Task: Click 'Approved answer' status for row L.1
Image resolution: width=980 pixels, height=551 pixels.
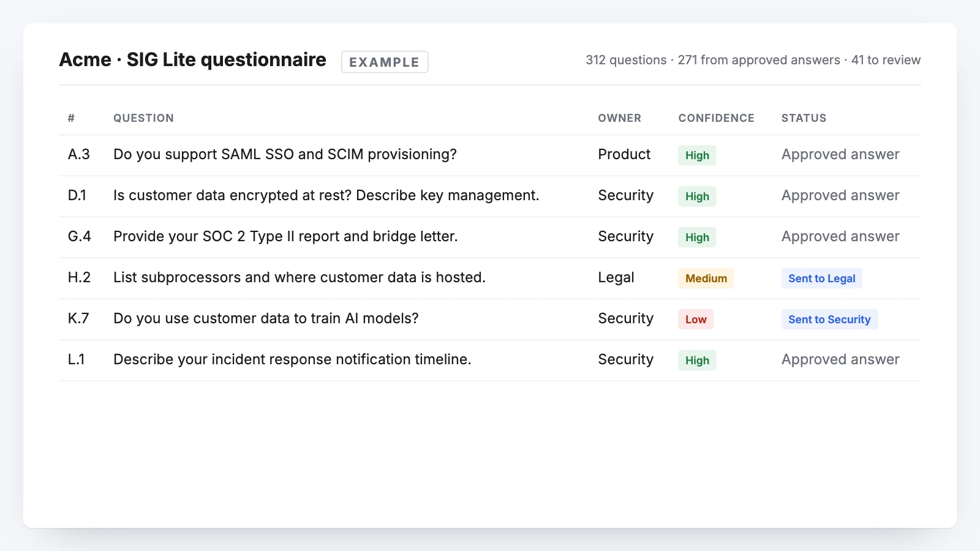Action: click(x=840, y=359)
